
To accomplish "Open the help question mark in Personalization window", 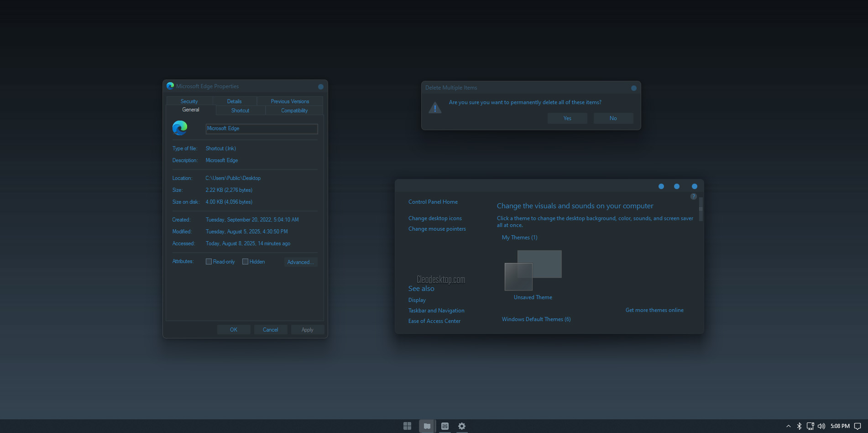I will tap(693, 196).
